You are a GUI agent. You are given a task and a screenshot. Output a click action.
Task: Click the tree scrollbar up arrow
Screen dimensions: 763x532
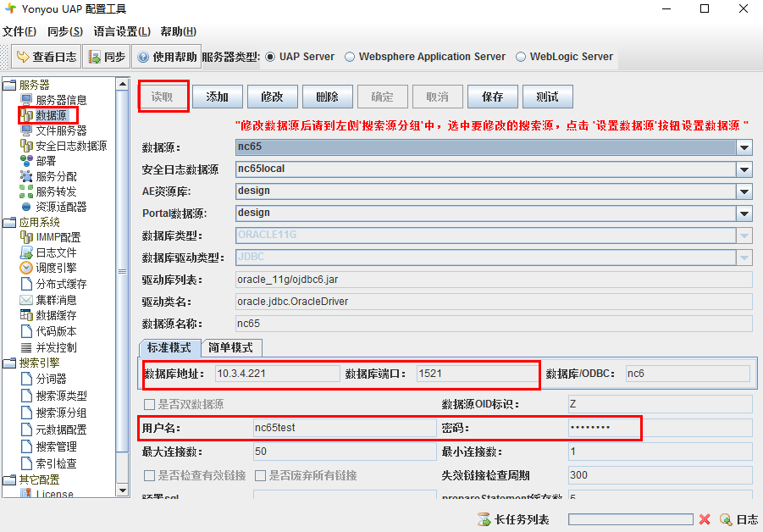click(123, 84)
